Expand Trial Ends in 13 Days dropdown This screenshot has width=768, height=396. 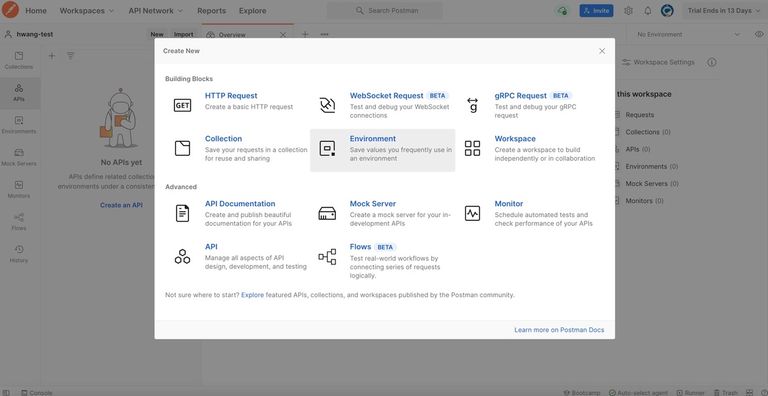pos(723,10)
